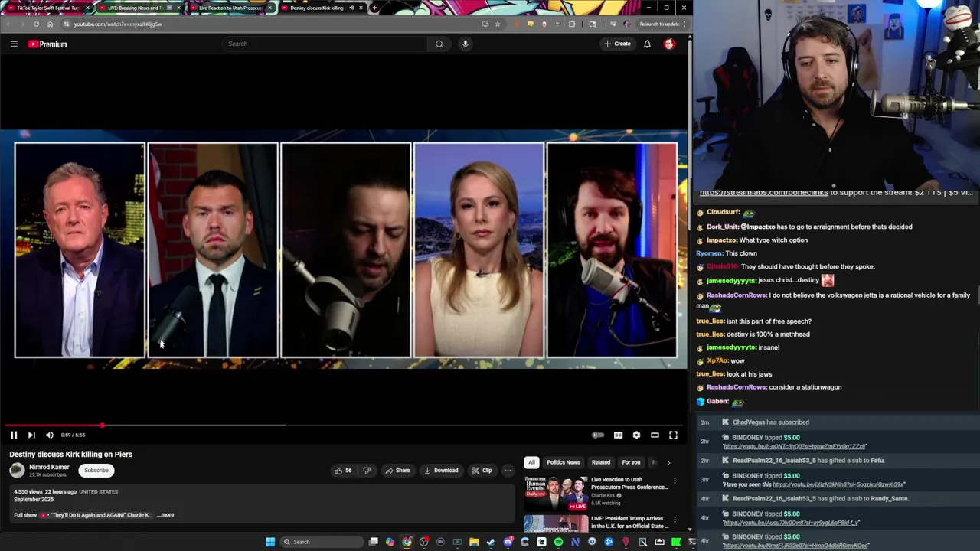
Task: Bookmark this page with star
Action: pyautogui.click(x=498, y=24)
